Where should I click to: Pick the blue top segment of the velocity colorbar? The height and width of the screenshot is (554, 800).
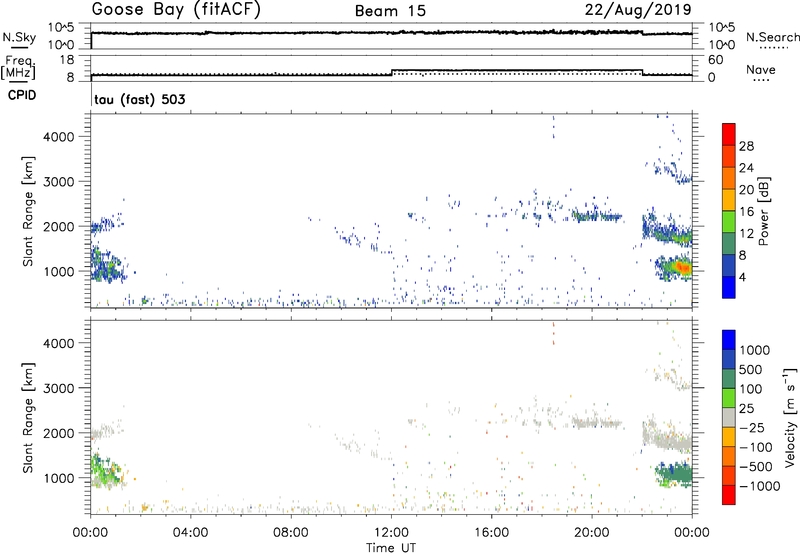click(x=729, y=340)
